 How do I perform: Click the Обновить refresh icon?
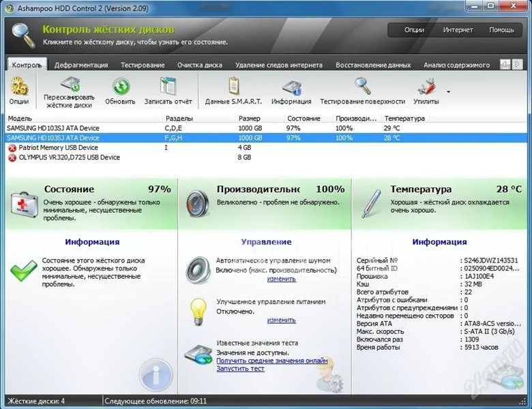click(x=121, y=87)
